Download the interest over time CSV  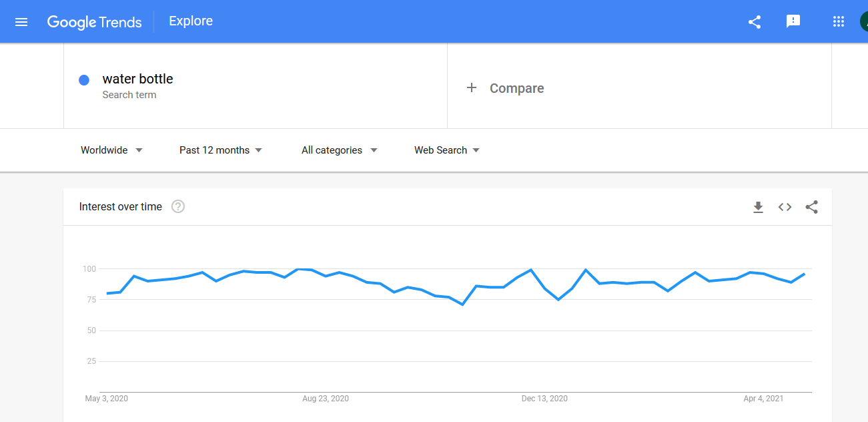758,207
